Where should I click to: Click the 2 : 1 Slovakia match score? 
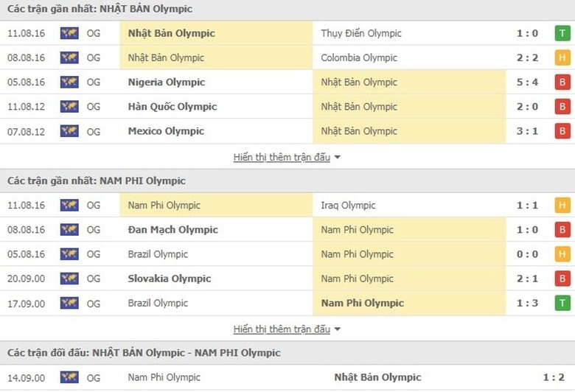tap(527, 279)
